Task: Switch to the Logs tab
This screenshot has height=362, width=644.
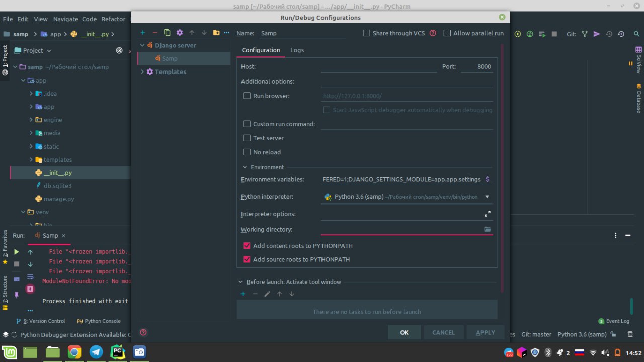Action: (x=297, y=50)
